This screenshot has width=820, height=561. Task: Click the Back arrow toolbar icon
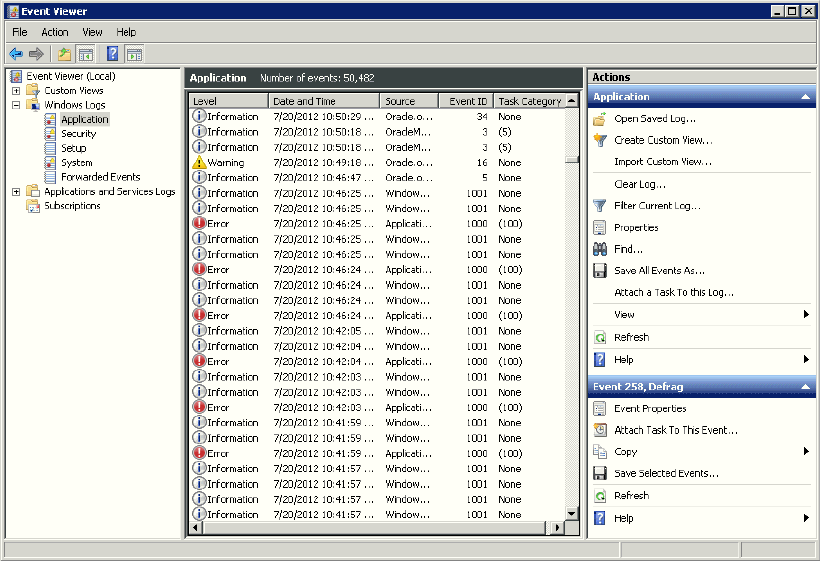click(16, 54)
